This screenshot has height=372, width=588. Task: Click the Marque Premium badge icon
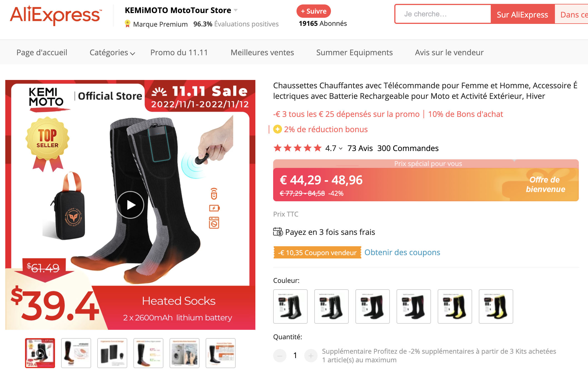click(x=128, y=24)
